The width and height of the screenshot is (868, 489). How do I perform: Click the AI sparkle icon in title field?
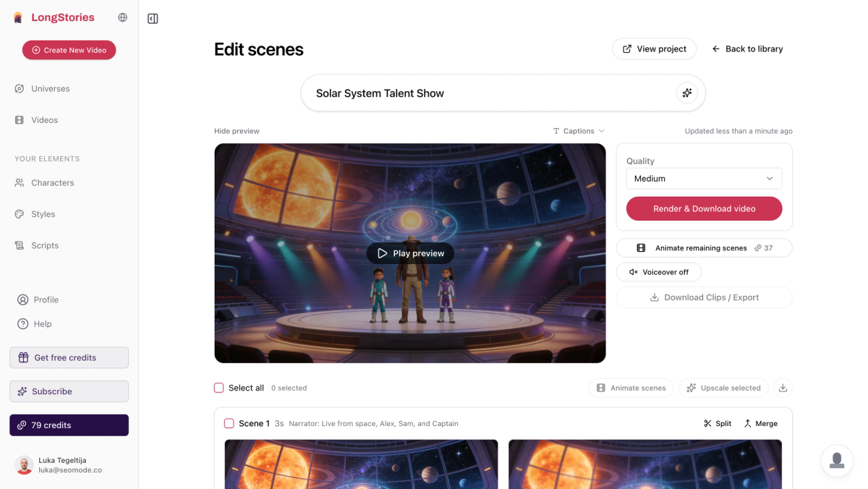click(x=687, y=93)
